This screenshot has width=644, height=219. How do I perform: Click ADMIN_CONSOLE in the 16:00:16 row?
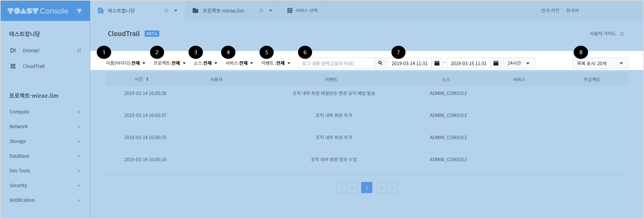click(x=448, y=159)
